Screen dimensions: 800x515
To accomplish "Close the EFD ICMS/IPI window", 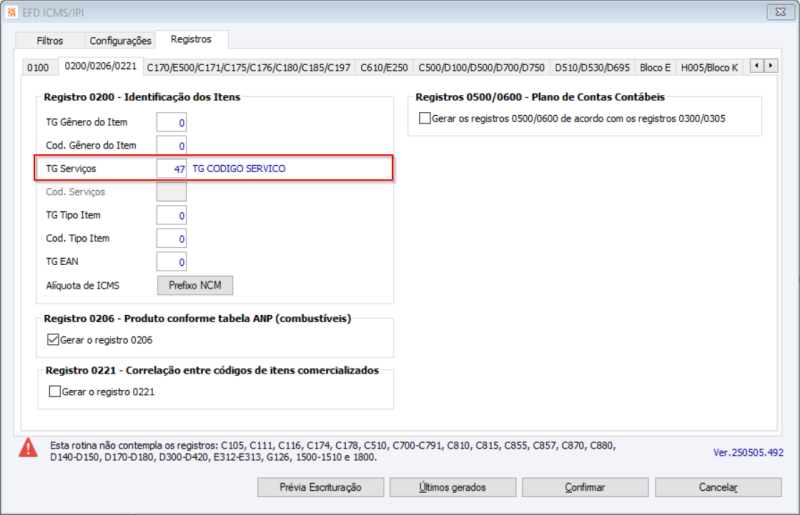I will click(780, 12).
